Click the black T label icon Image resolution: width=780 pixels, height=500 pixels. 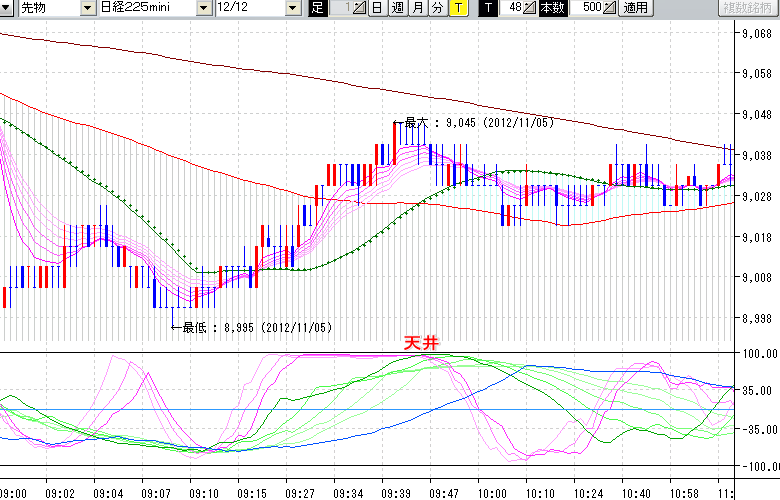(487, 8)
